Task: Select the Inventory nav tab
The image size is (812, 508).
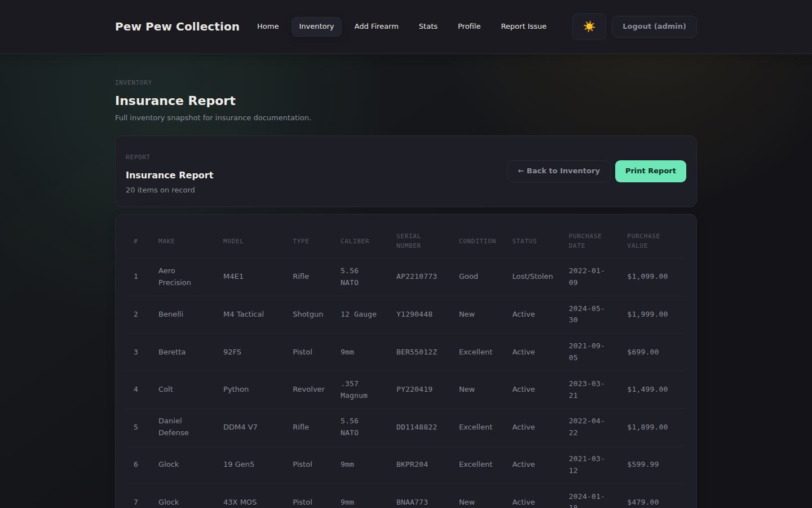Action: 316,27
